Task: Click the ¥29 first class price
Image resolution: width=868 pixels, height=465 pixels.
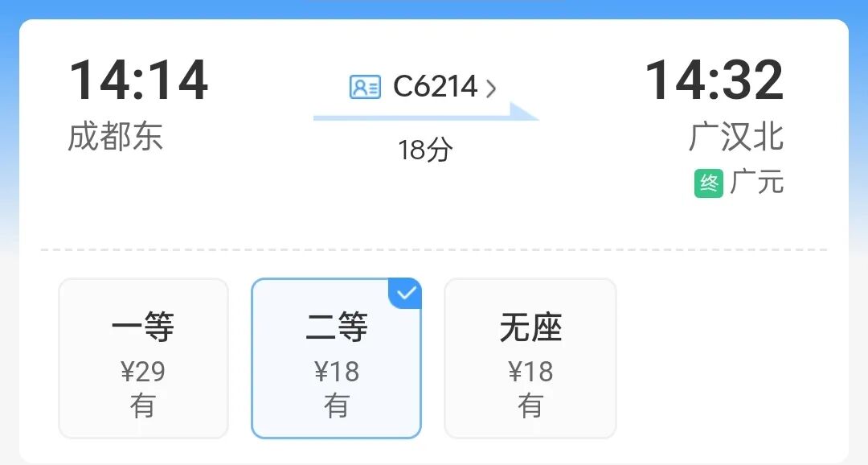Action: 143,371
